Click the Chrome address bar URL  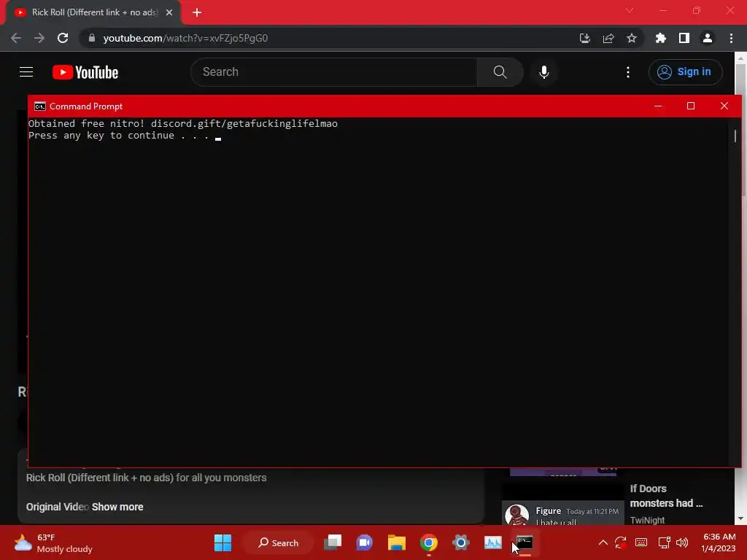tap(185, 38)
